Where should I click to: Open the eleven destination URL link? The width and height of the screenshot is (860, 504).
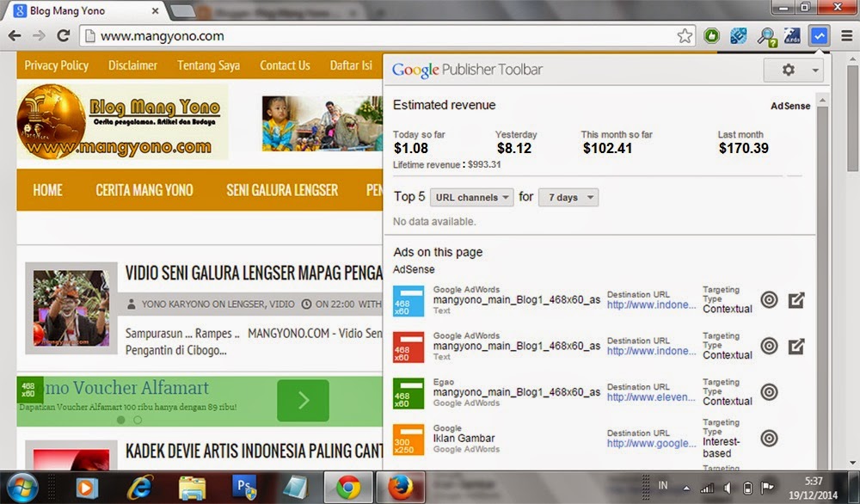651,397
